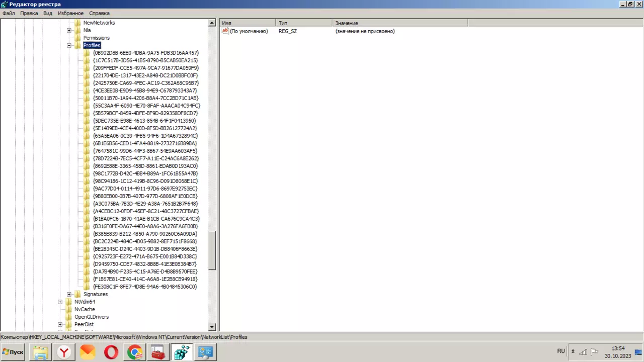The image size is (644, 362).
Task: Click the red toolbox taskbar icon
Action: [158, 352]
